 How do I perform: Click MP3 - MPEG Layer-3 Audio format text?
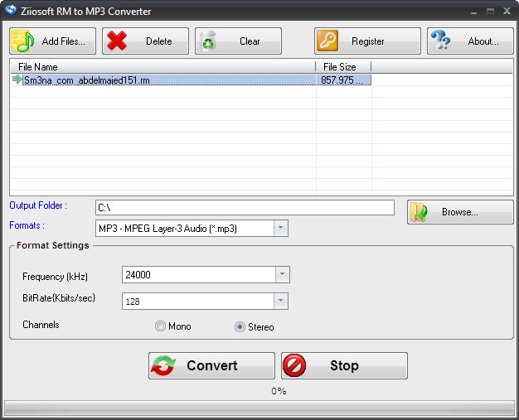coord(167,228)
